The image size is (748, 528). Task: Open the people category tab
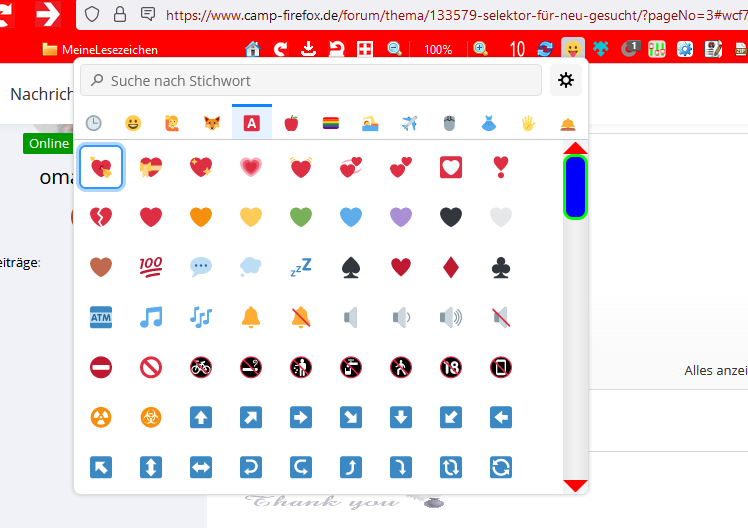(172, 123)
